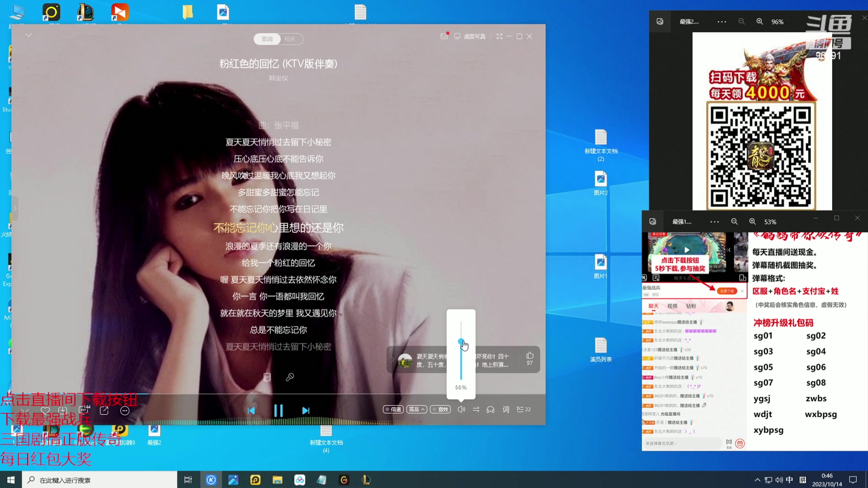Toggle the 倍速 playback speed switch
868x488 pixels.
click(x=393, y=409)
